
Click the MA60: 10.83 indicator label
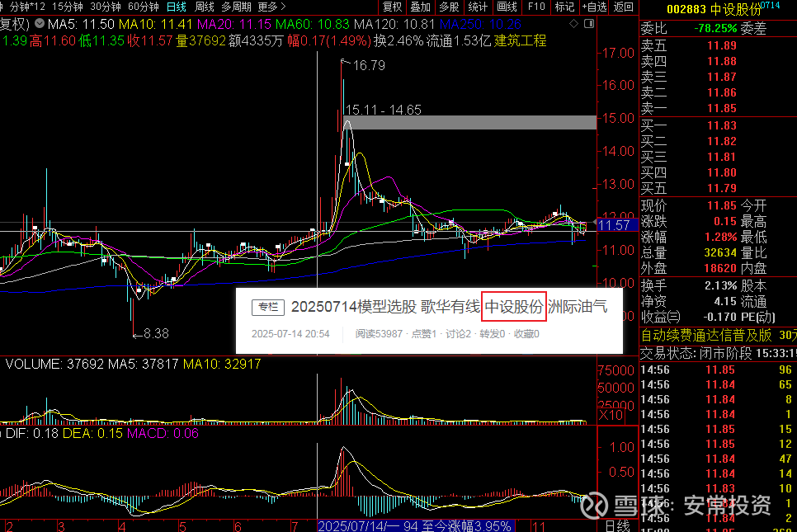click(313, 24)
